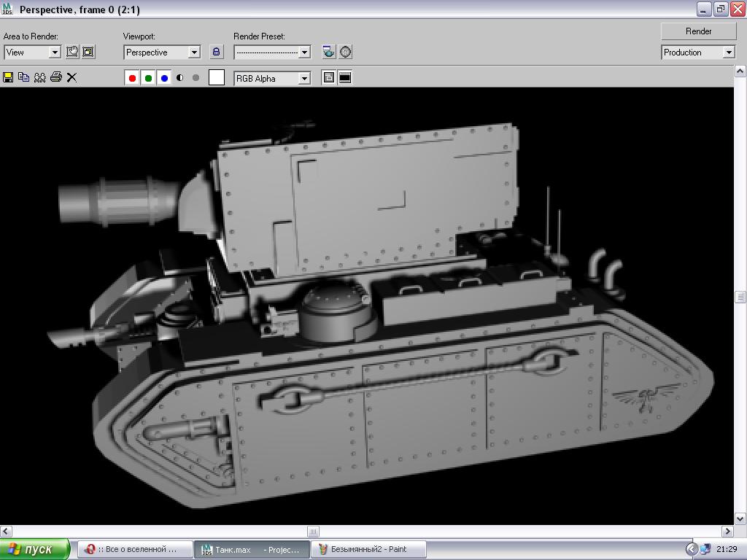Open the Production render mode dropdown
The image size is (747, 560).
[698, 52]
